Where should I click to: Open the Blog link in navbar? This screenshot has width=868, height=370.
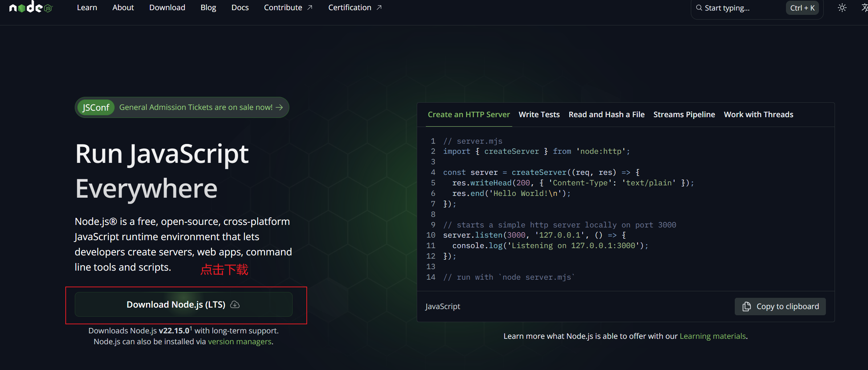click(208, 8)
